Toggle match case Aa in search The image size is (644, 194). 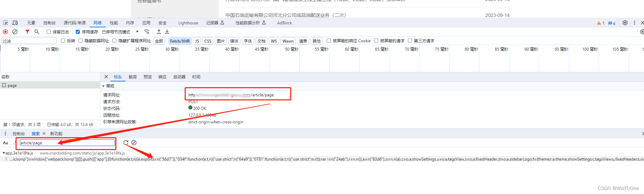click(5, 143)
